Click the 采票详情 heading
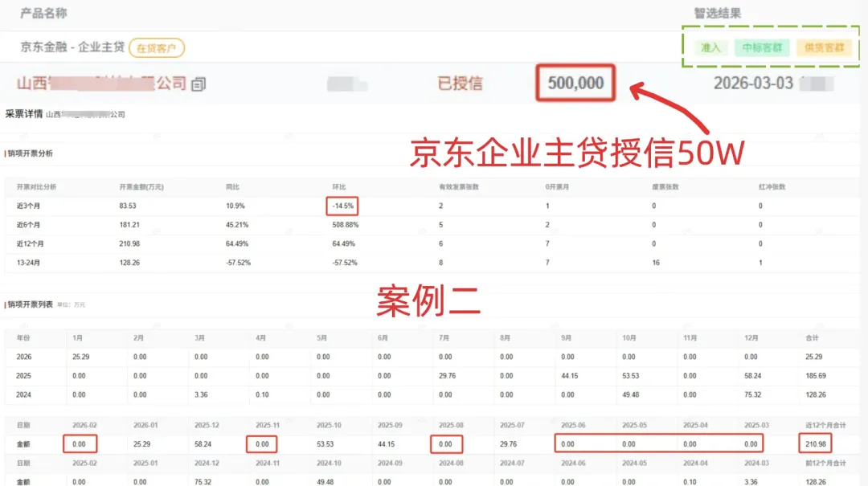 pos(24,114)
